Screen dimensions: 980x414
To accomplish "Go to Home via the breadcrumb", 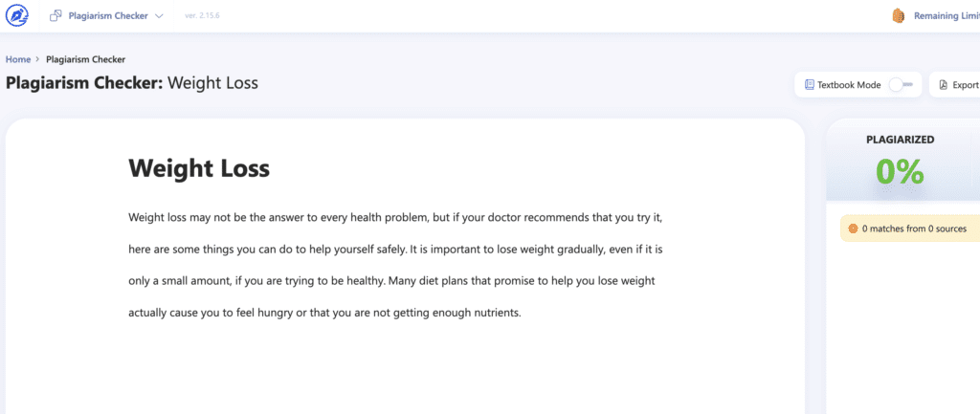I will 18,59.
